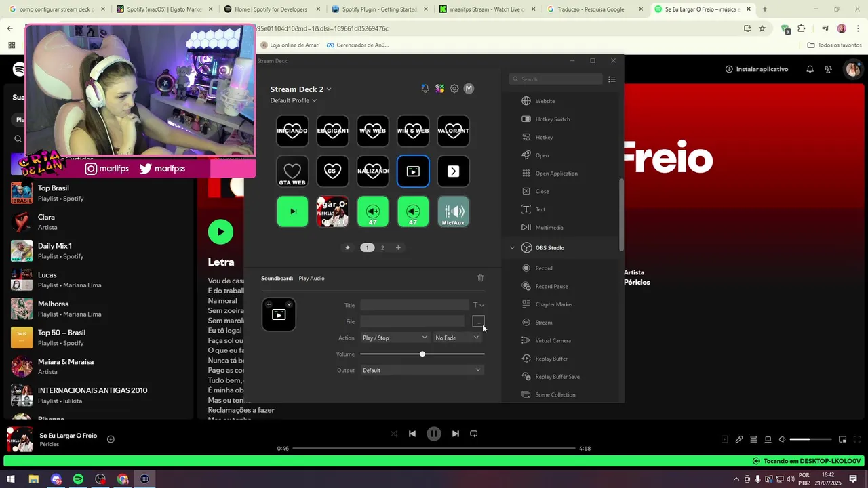This screenshot has height=488, width=868.
Task: Select the Spotify song cover key
Action: tap(332, 211)
